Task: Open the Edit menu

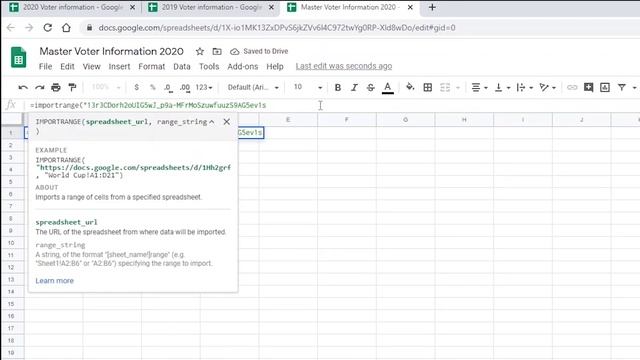Action: click(x=67, y=67)
